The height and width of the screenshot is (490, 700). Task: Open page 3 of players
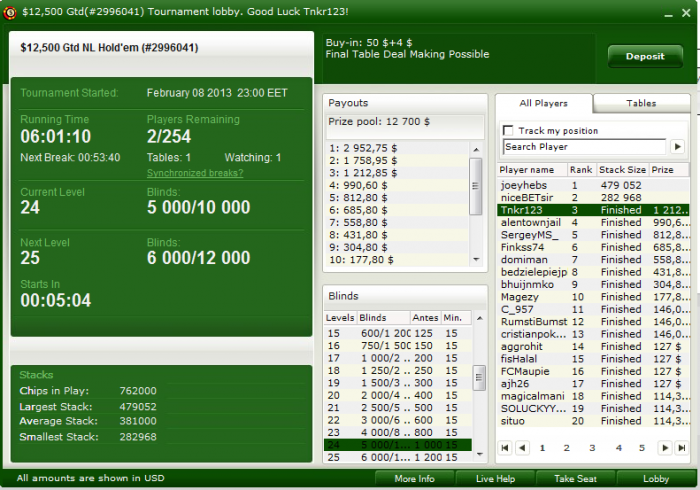point(592,448)
